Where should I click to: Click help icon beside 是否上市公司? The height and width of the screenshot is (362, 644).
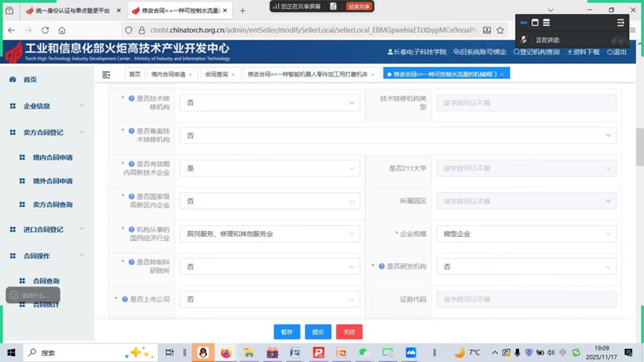[x=125, y=299]
